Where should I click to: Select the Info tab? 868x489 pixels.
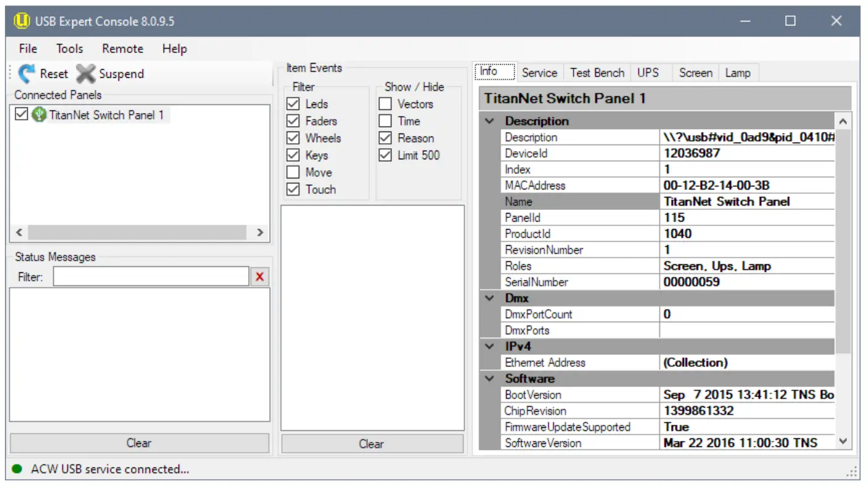[494, 72]
